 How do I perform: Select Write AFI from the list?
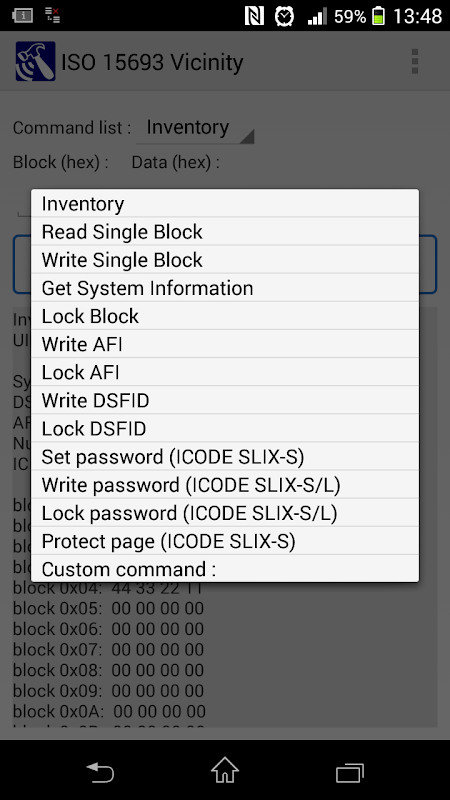point(225,344)
